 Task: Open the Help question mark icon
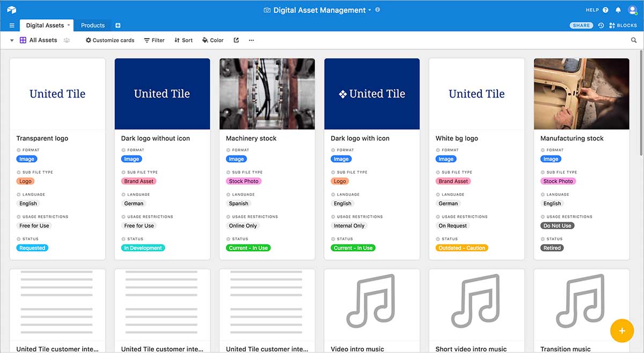(x=605, y=10)
